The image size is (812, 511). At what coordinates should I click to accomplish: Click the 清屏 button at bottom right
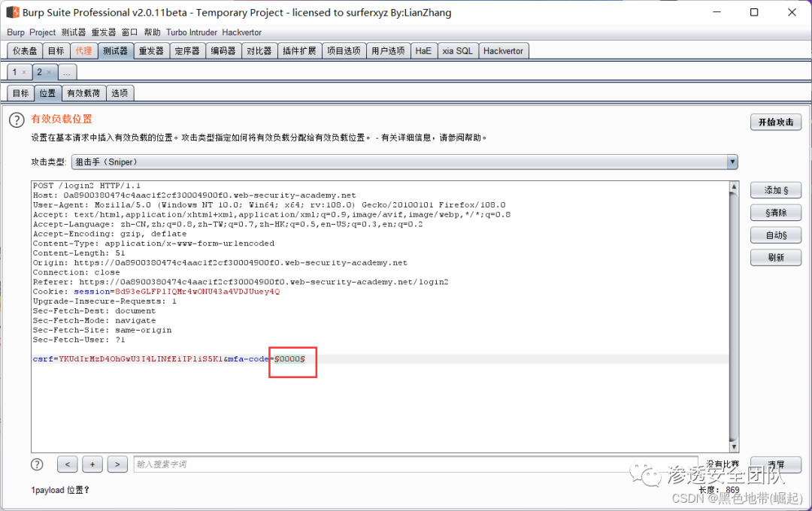coord(776,464)
